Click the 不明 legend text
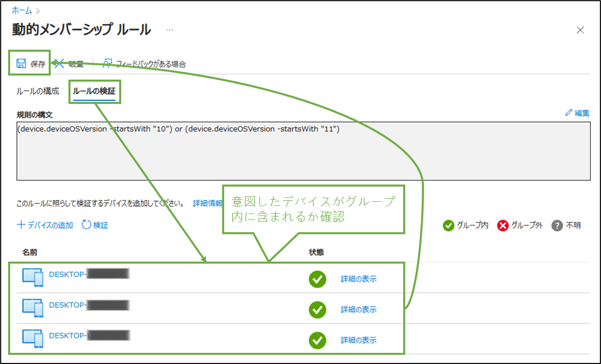The width and height of the screenshot is (601, 364). [x=574, y=225]
